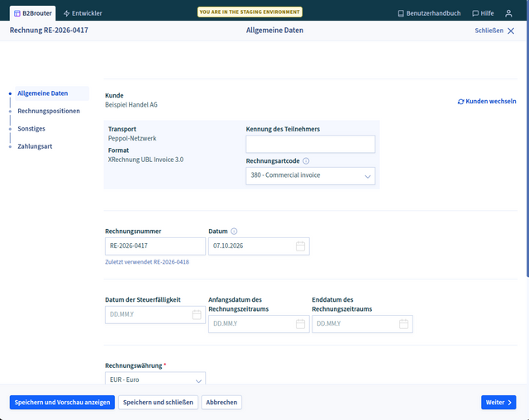Click Zuletzt verwendet RE-2026-0418 link
Viewport: 529px width, 420px height.
(x=147, y=262)
